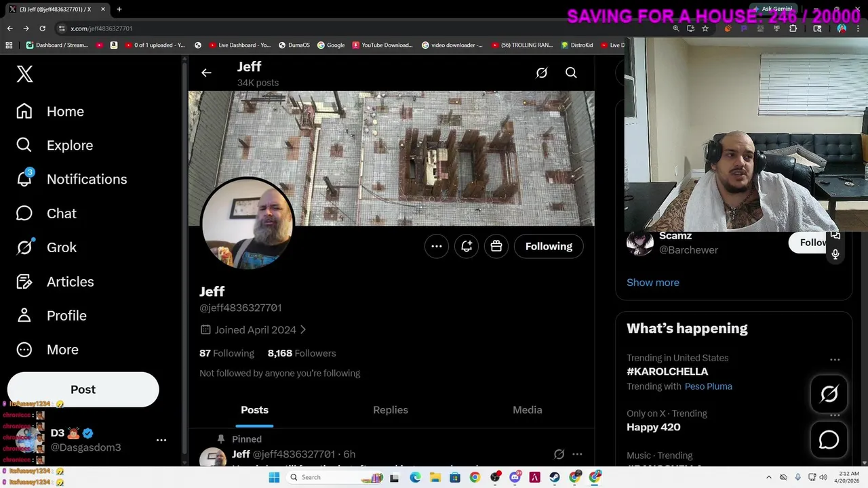
Task: Open Notifications with 3 unread
Action: pyautogui.click(x=71, y=179)
